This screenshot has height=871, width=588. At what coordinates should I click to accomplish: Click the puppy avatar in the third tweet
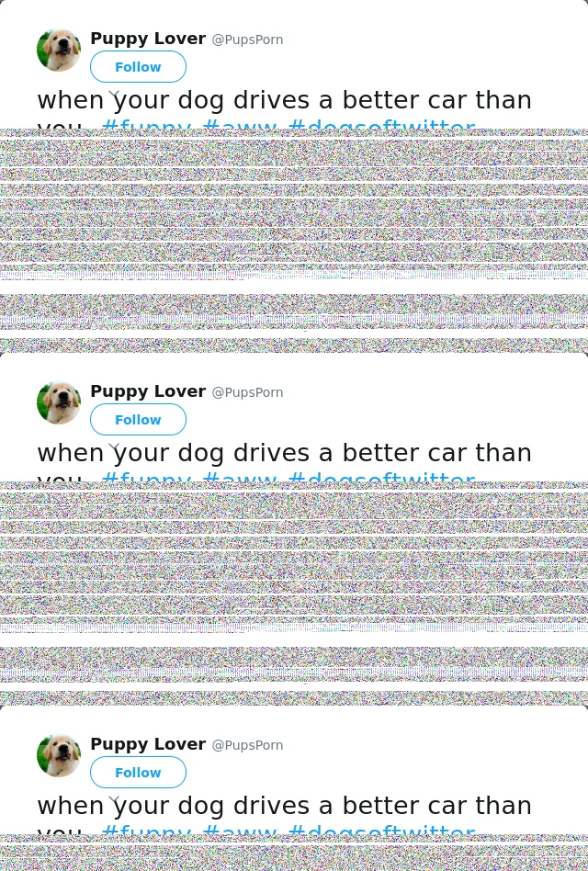pyautogui.click(x=59, y=755)
